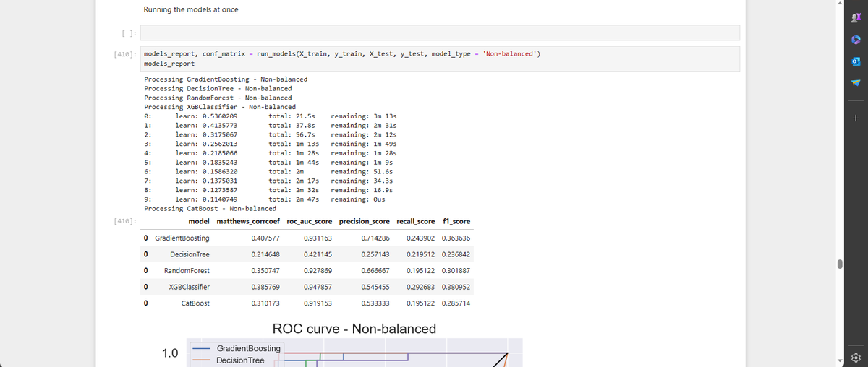Click scrollbar down arrow at bottom
Viewport: 868px width, 367px height.
840,361
